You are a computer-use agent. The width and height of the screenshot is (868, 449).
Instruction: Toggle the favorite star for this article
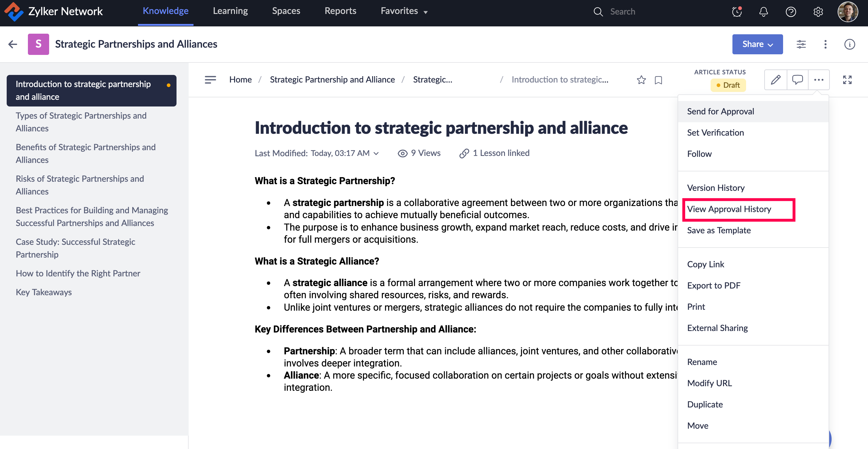click(641, 80)
